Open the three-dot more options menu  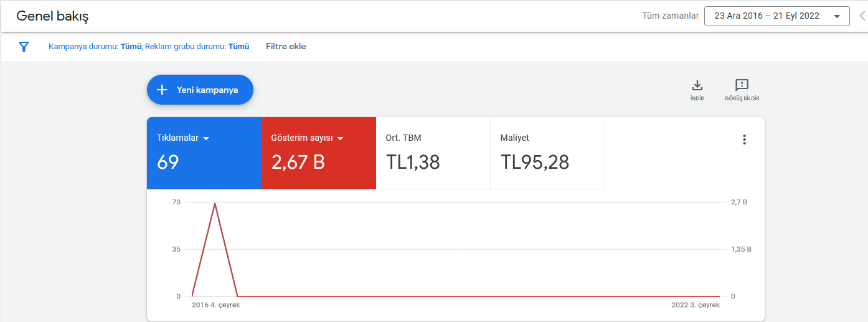744,140
